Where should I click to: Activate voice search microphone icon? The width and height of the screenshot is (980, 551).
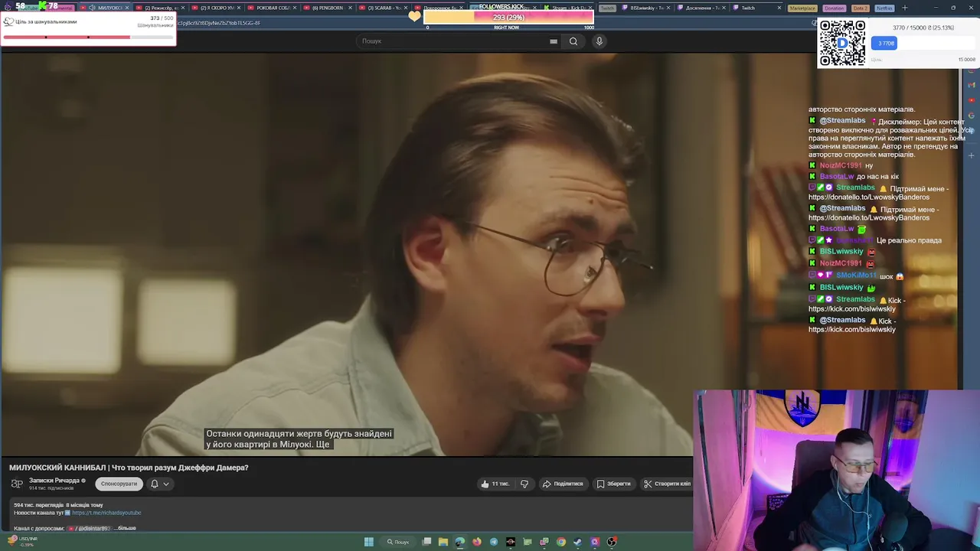pyautogui.click(x=599, y=41)
